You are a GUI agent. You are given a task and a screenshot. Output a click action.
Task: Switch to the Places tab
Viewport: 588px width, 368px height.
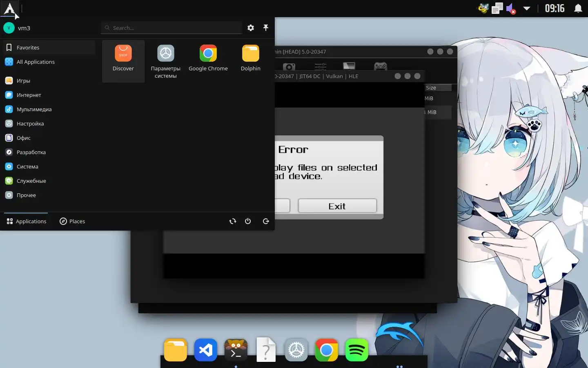tap(72, 221)
